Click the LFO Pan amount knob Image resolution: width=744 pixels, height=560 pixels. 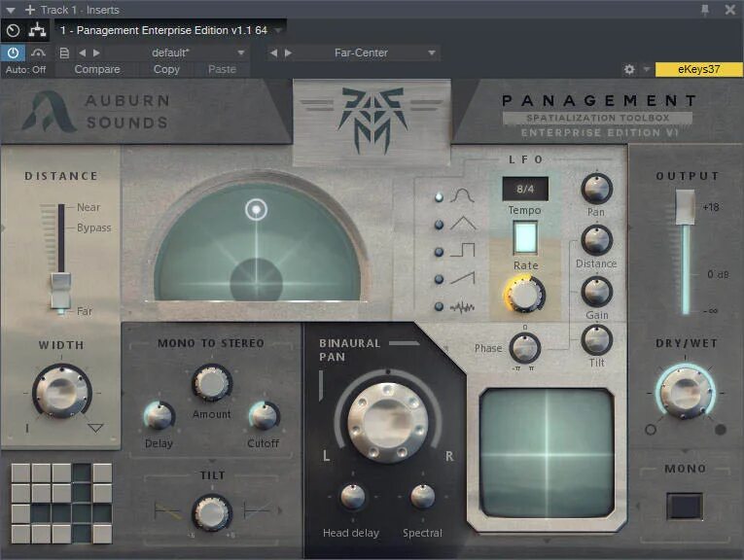coord(596,189)
